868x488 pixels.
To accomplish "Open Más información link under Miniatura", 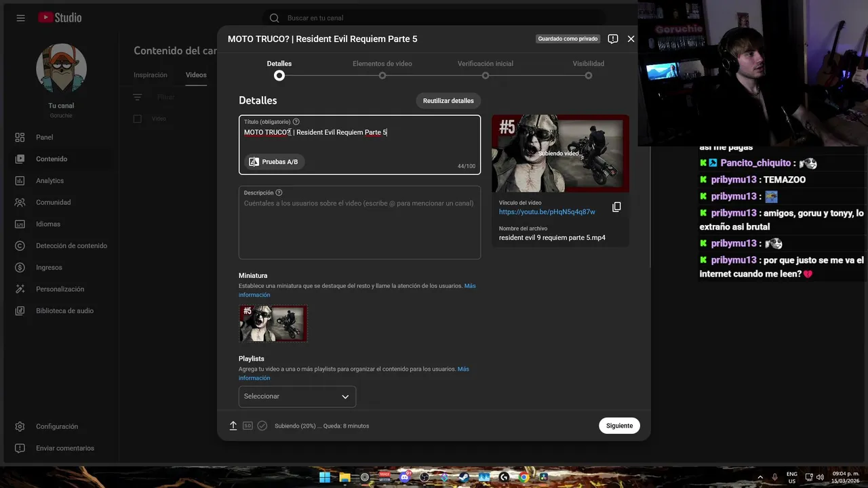I will [357, 290].
